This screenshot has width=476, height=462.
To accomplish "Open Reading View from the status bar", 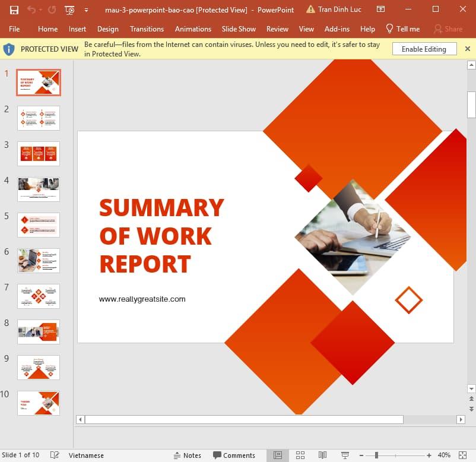I will coord(322,455).
